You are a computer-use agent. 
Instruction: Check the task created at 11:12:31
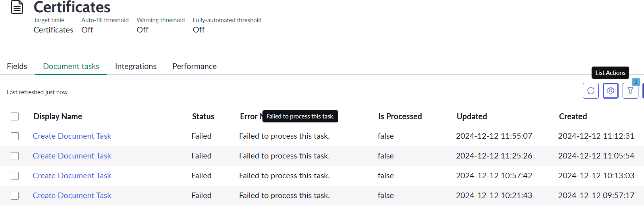click(x=15, y=136)
